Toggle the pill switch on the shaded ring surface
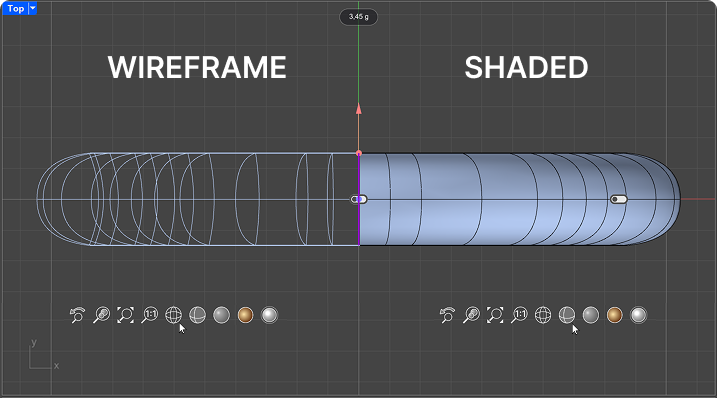Screen dimensions: 717x398 pos(619,199)
